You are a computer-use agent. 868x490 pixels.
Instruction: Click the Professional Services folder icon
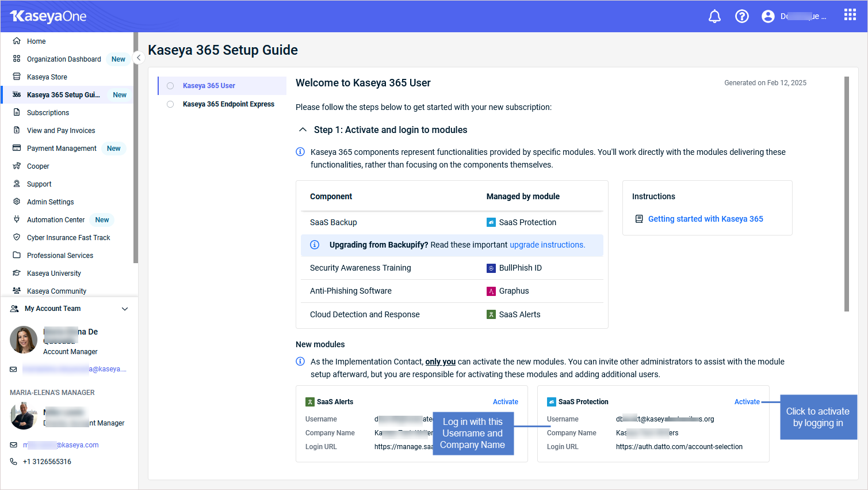(17, 255)
